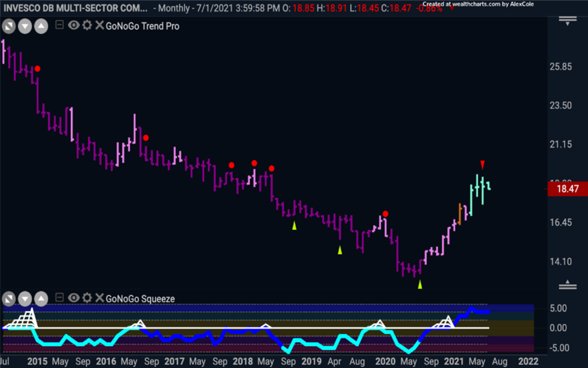Remove the GoNoGo Trend Pro indicator

pos(99,25)
